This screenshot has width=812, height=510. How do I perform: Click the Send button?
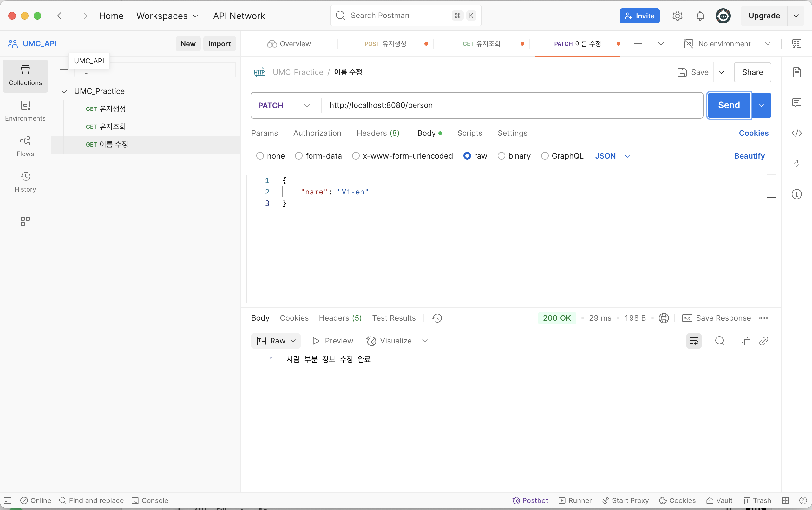point(729,106)
